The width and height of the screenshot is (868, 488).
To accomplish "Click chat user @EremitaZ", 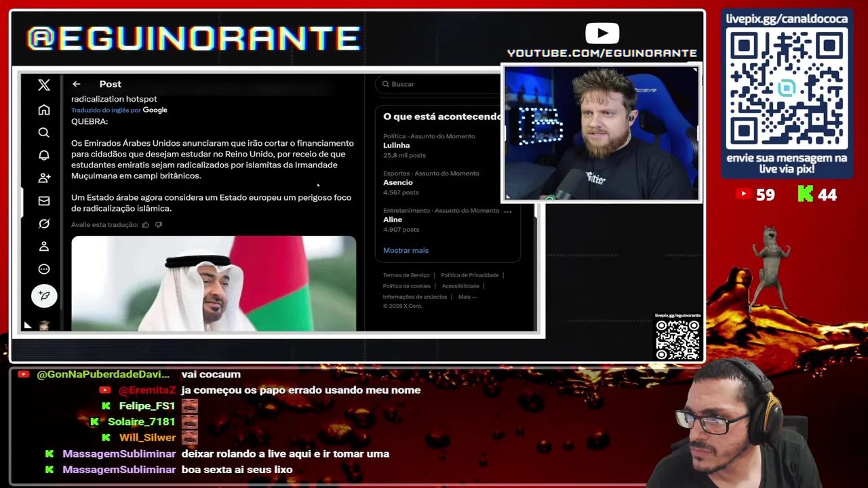I will (147, 390).
